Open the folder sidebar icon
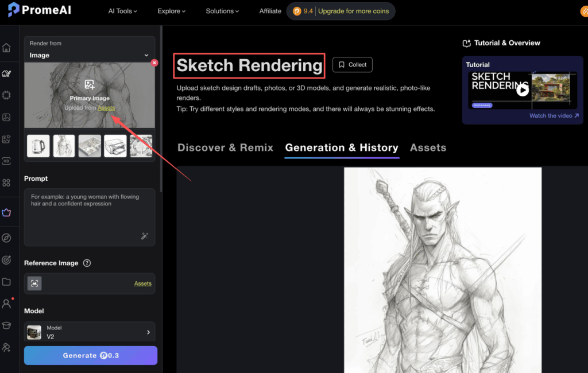The height and width of the screenshot is (373, 588). 6,282
